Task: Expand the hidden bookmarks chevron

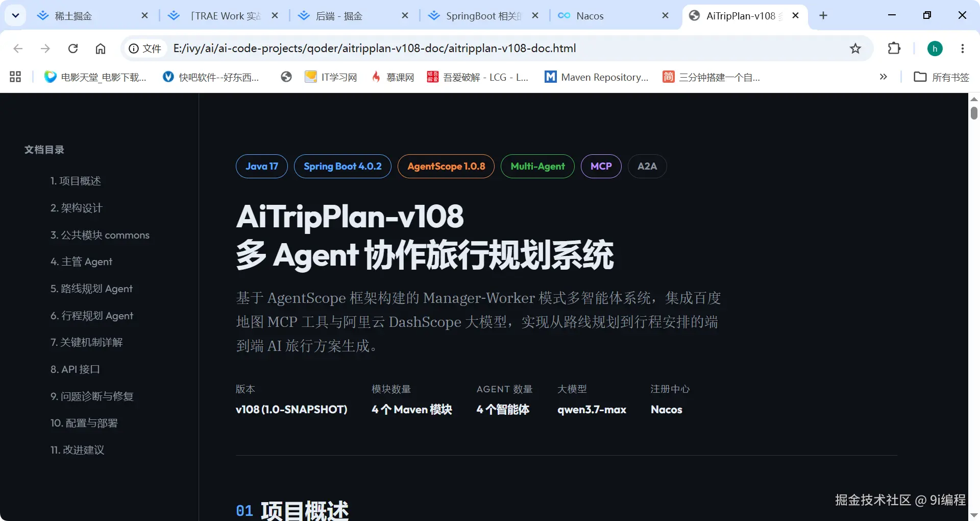Action: click(x=884, y=77)
